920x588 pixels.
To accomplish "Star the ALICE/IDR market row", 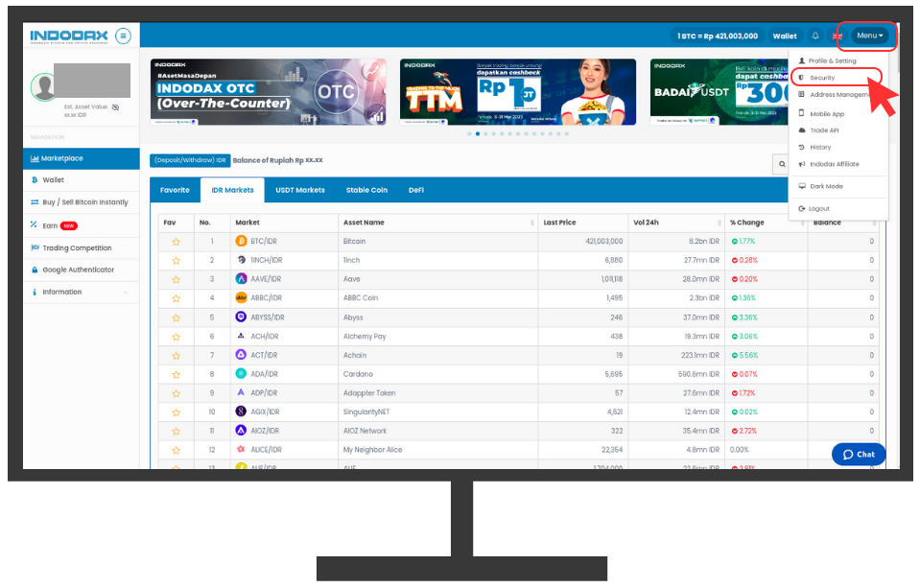I will point(176,451).
